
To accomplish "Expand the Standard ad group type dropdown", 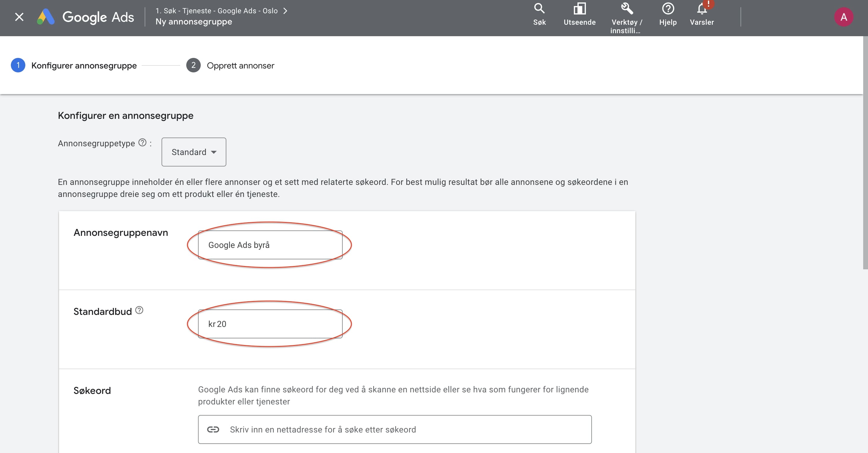I will (x=194, y=152).
